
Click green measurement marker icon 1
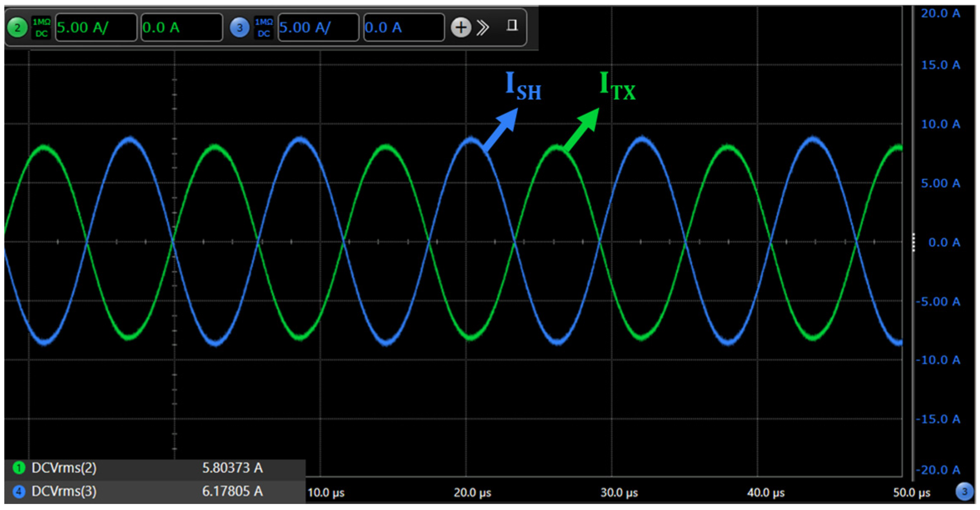point(19,468)
